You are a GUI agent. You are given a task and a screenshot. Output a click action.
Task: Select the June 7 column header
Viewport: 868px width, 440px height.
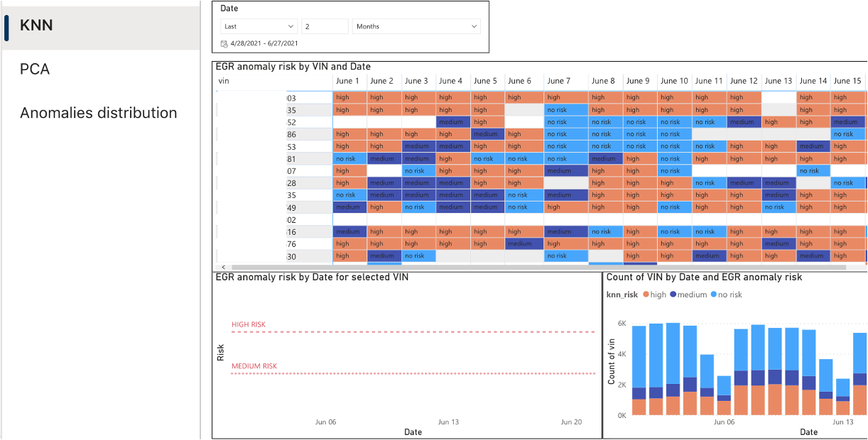559,81
